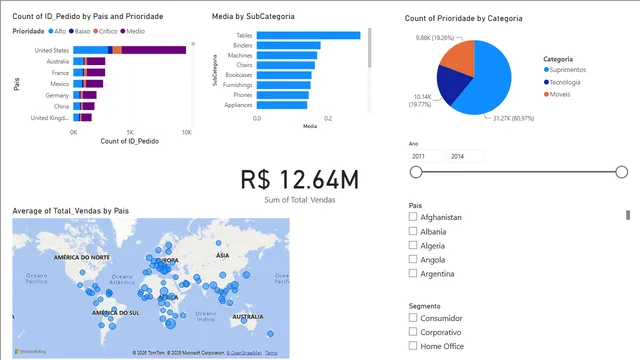Tick the Home Office segment checkbox

point(413,345)
